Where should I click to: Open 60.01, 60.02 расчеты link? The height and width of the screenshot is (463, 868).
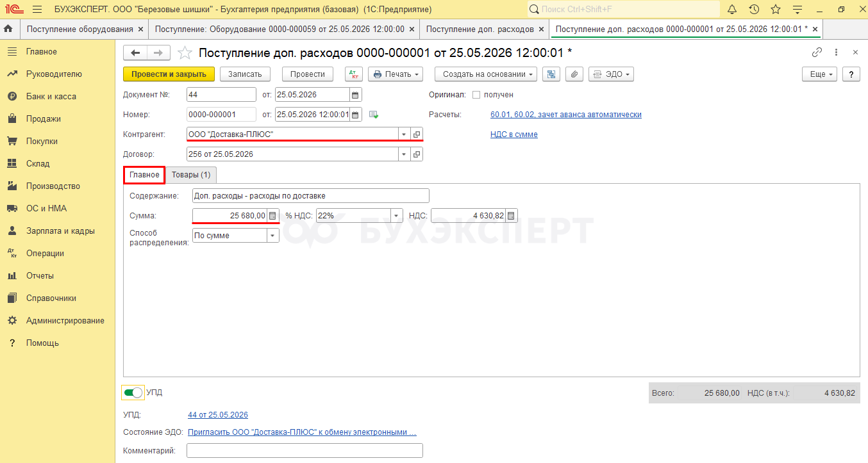(566, 115)
